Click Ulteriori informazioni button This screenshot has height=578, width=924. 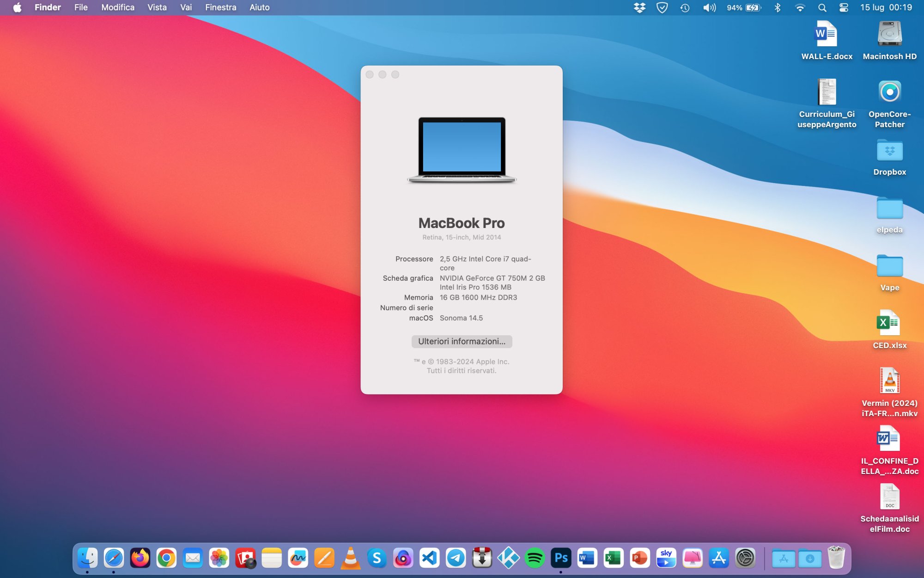pos(462,341)
